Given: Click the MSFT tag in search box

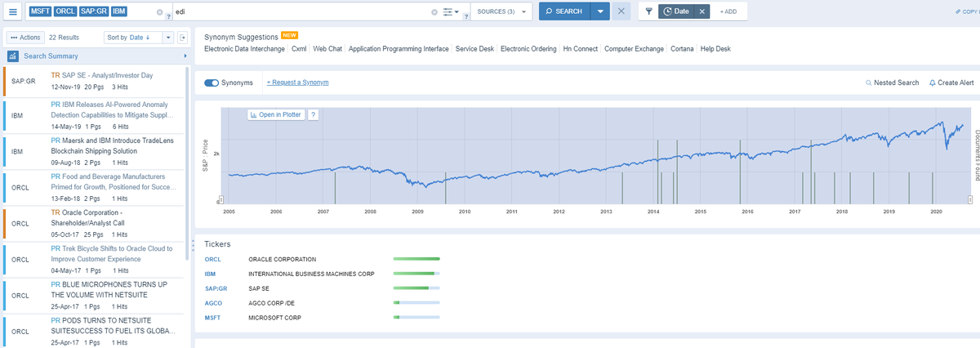Looking at the screenshot, I should click(40, 11).
